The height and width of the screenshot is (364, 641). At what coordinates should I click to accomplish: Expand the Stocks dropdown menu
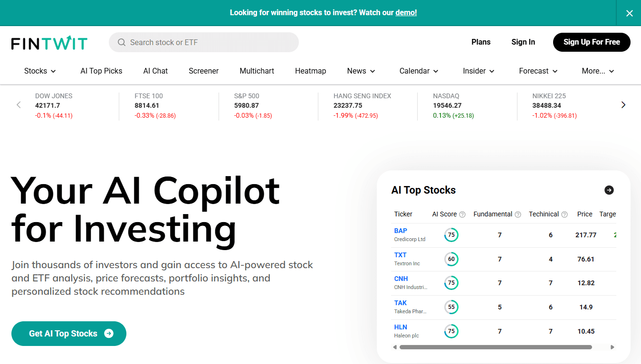[x=40, y=71]
